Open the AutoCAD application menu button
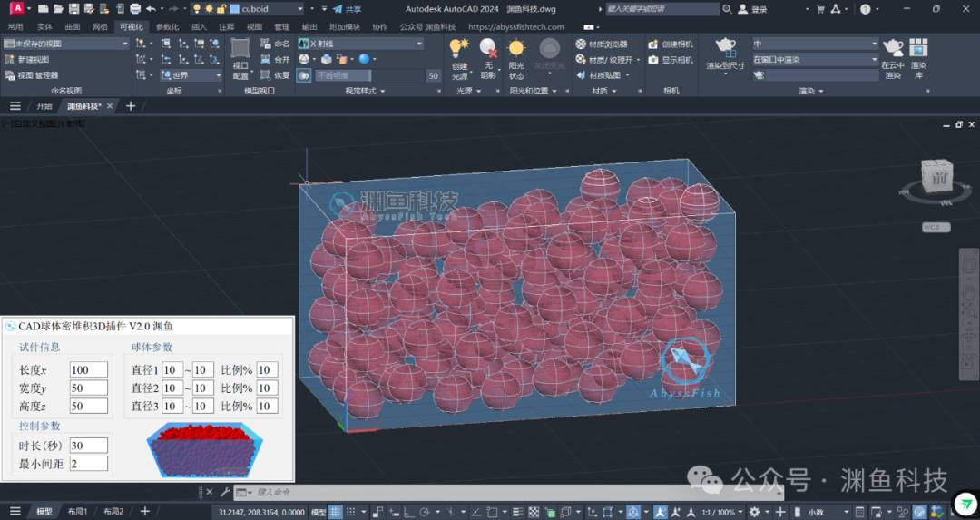The image size is (980, 520). click(17, 8)
